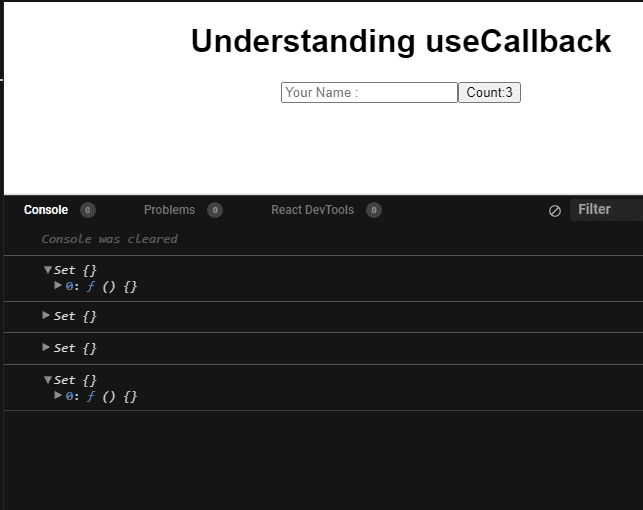Click the console Filter field
The height and width of the screenshot is (510, 643).
(607, 210)
